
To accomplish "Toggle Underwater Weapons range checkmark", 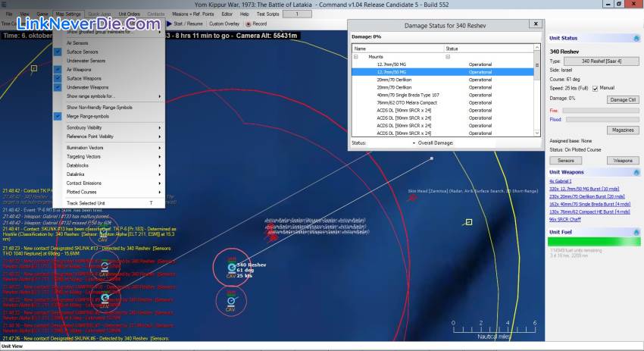I will [x=58, y=87].
